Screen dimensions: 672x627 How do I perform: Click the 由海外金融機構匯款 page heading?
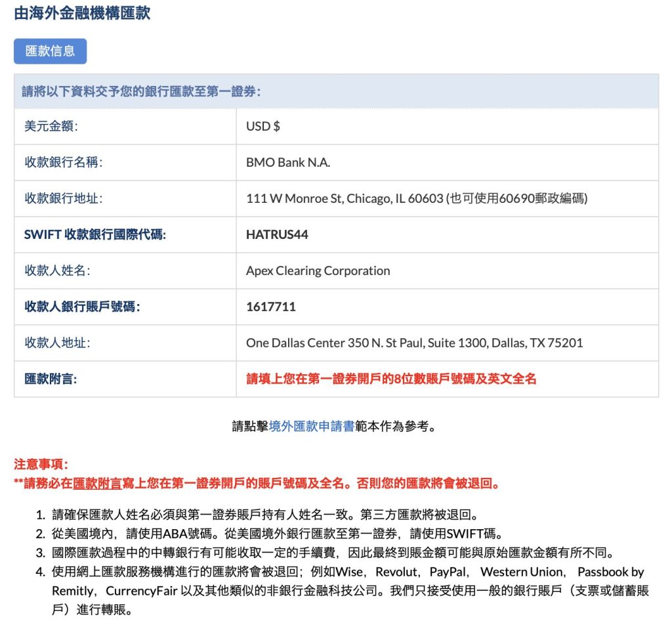(x=82, y=13)
